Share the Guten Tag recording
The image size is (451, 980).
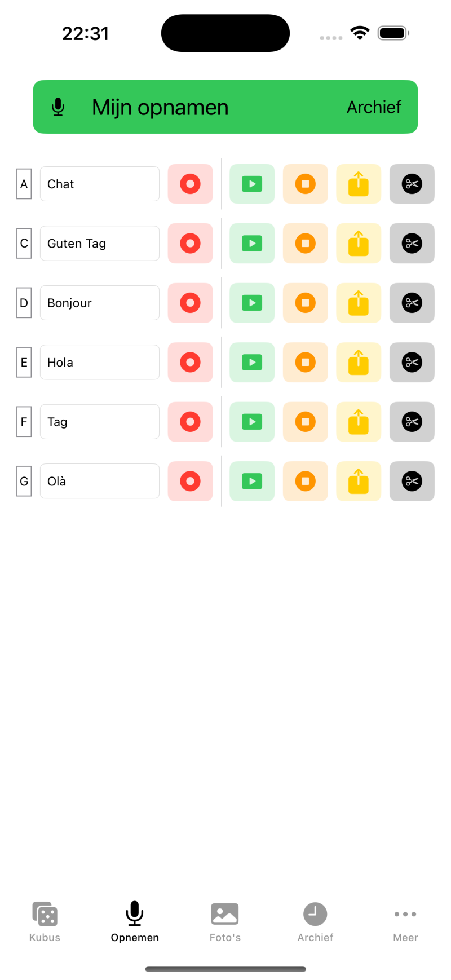359,244
